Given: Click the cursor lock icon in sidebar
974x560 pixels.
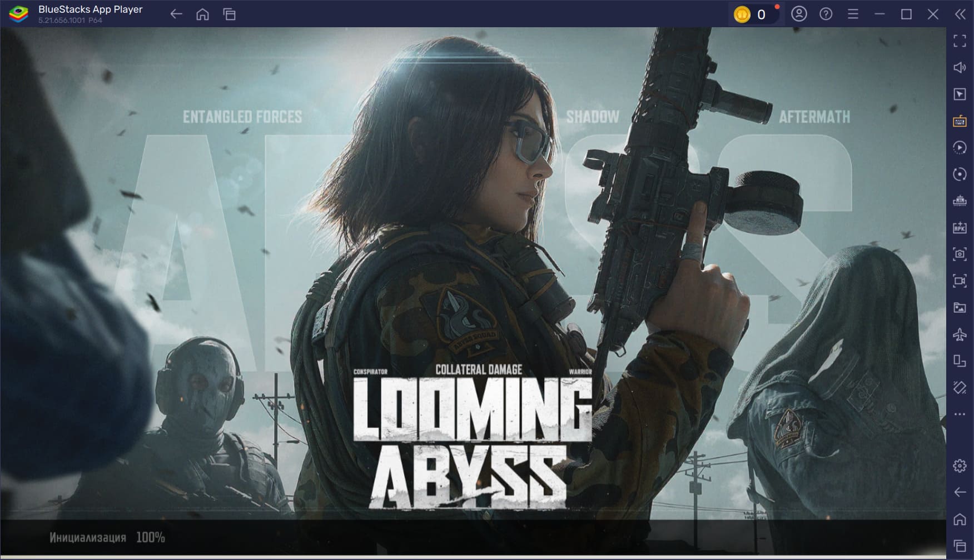Looking at the screenshot, I should (x=960, y=94).
